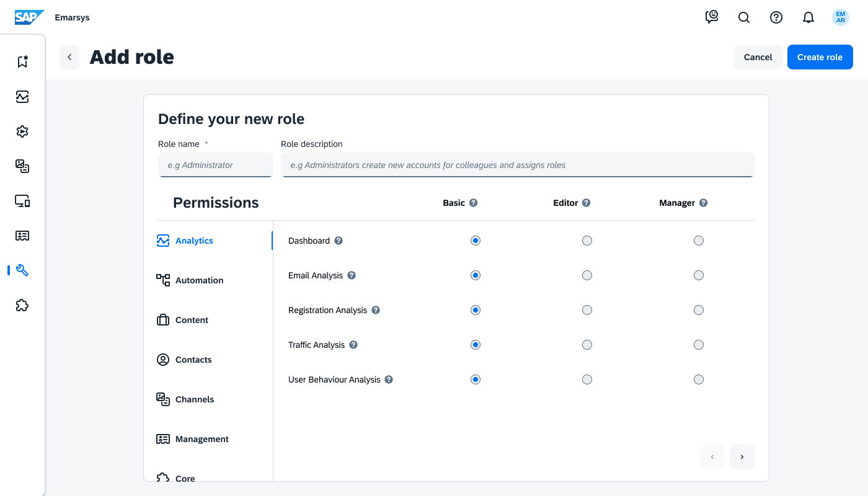
Task: Click the wrench Management icon in sidebar
Action: 22,270
